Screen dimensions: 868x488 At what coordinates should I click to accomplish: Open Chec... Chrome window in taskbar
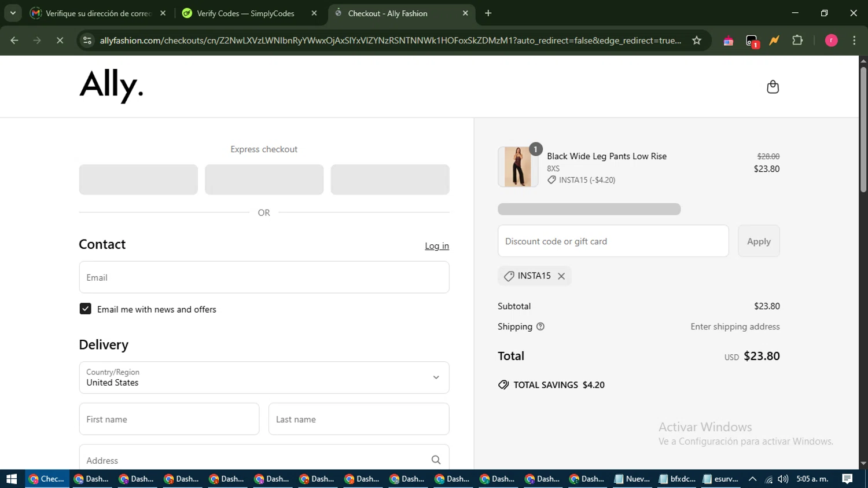pos(47,479)
